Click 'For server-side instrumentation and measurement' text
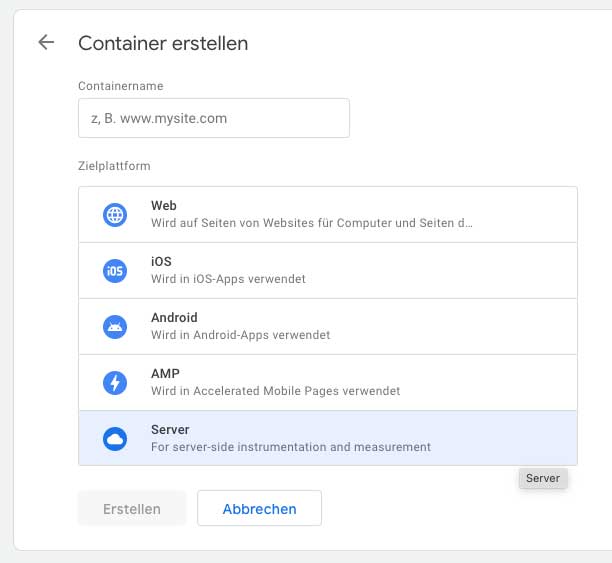 point(291,447)
